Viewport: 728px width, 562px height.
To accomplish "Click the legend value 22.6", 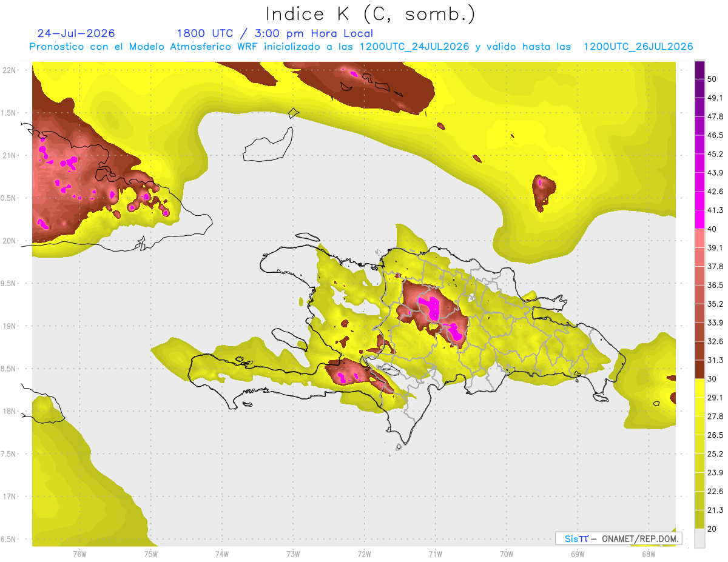I will coord(715,491).
